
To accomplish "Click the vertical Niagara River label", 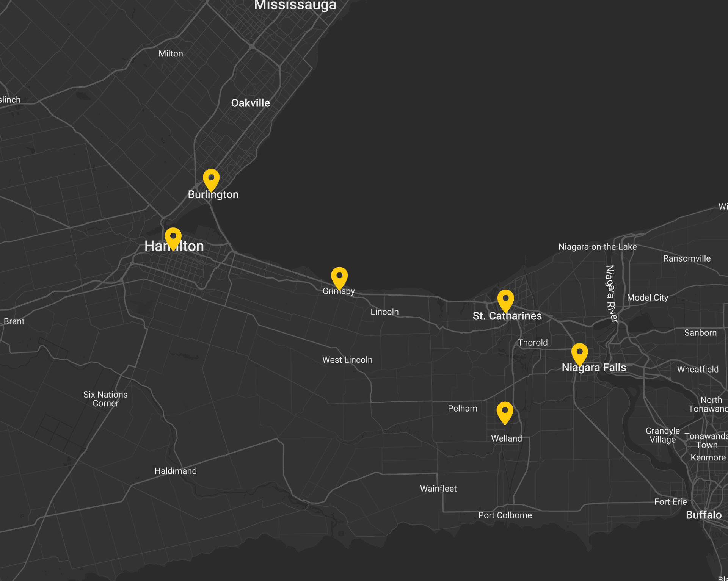I will pos(610,294).
